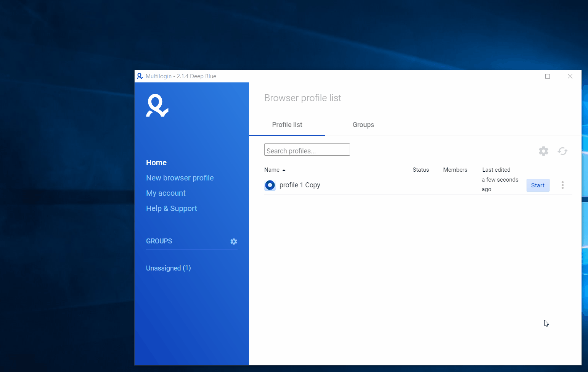Minimize the Multilogin window
The width and height of the screenshot is (588, 372).
[525, 76]
